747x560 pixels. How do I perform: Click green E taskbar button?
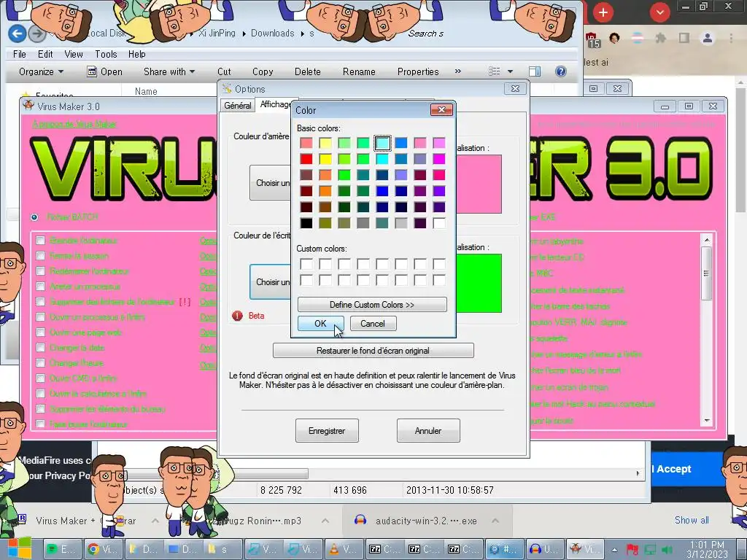click(x=63, y=549)
